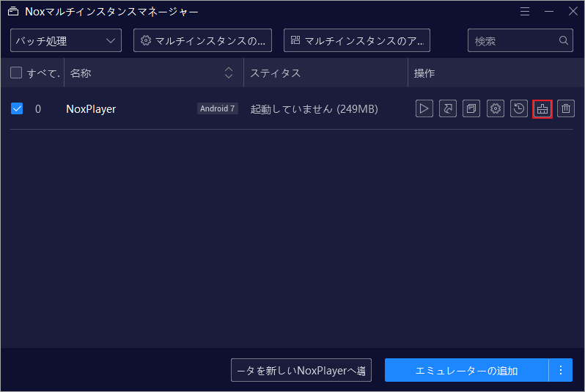Click status text 起動していません (249MB)
Viewport: 585px width, 392px height.
tap(314, 109)
